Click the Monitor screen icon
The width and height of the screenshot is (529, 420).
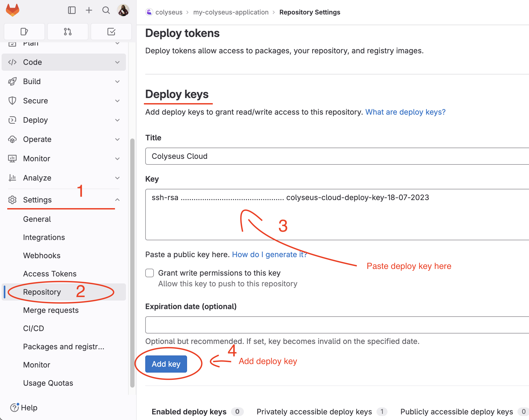12,159
